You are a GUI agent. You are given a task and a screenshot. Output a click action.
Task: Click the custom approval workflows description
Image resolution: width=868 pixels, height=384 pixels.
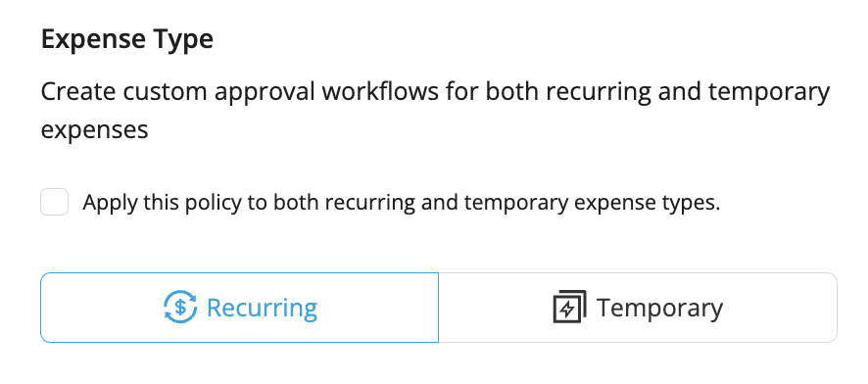click(435, 111)
